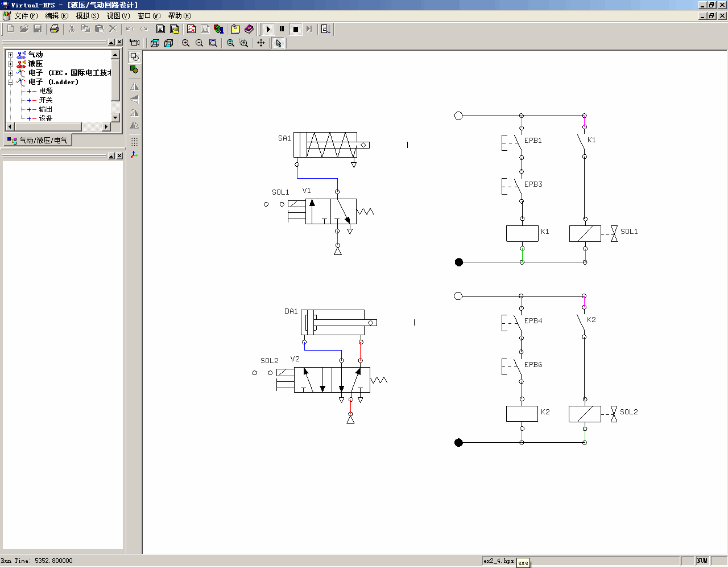Click the camera view icon
This screenshot has width=728, height=568.
[x=135, y=43]
